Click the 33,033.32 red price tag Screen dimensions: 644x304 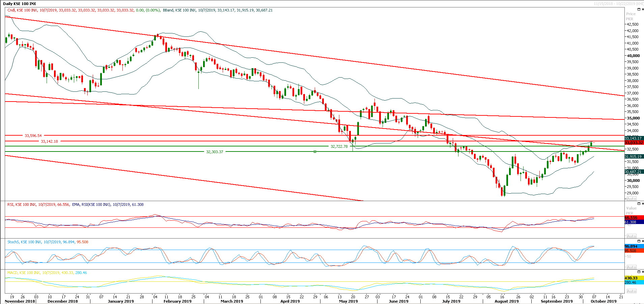pyautogui.click(x=634, y=143)
